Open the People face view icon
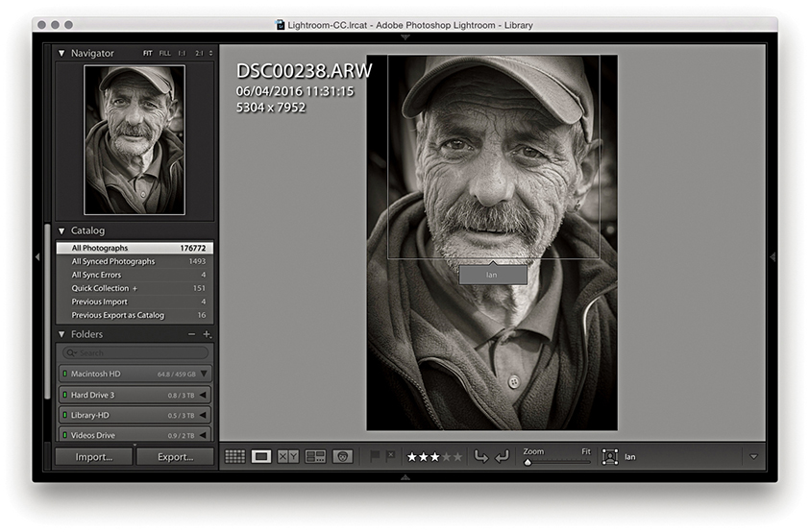The image size is (810, 532). pos(343,457)
